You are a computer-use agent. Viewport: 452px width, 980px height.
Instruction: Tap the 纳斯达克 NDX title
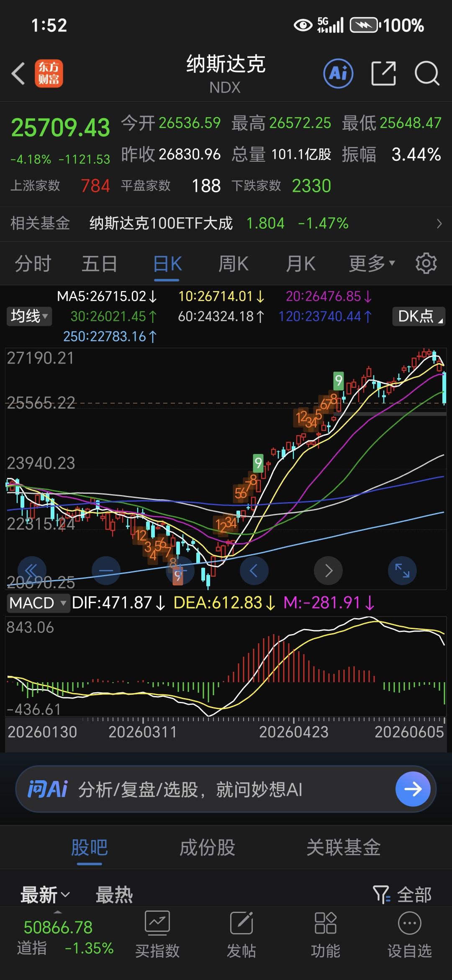coord(226,73)
